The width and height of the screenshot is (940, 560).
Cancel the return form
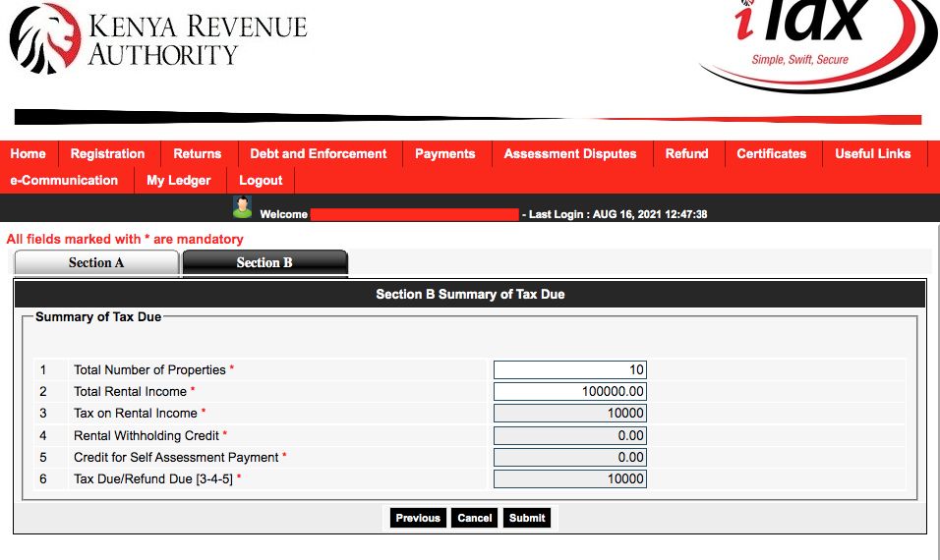point(475,518)
